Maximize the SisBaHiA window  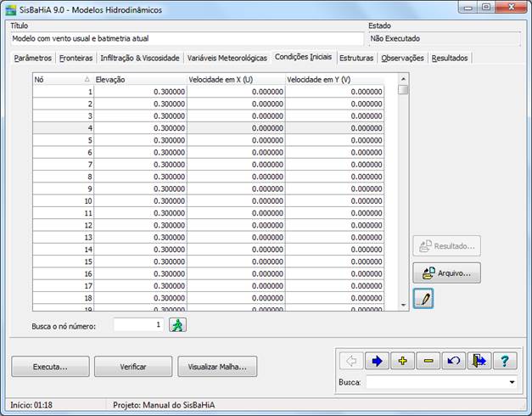pyautogui.click(x=486, y=8)
